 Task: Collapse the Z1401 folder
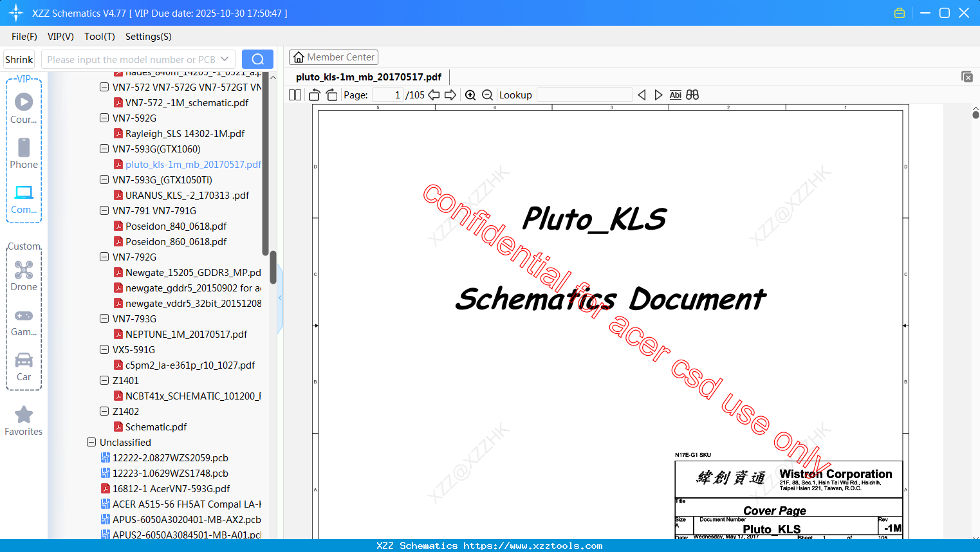point(104,380)
